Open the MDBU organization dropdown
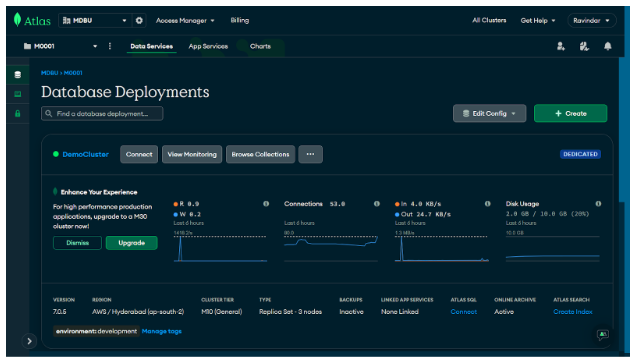636x364 pixels. (x=95, y=20)
